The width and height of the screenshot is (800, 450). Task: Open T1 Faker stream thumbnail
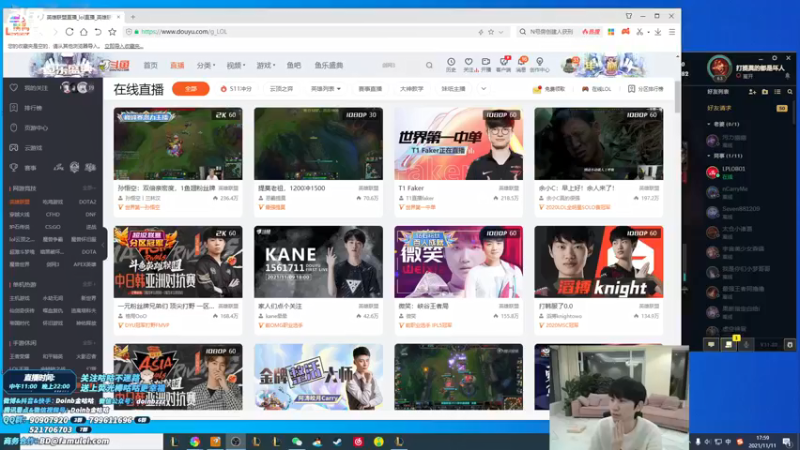click(458, 143)
